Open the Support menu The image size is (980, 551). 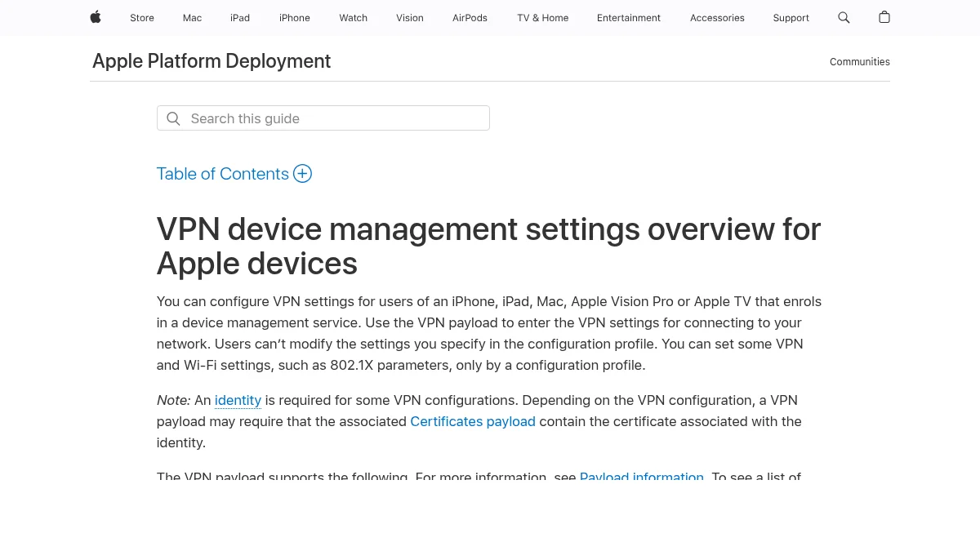pos(791,18)
